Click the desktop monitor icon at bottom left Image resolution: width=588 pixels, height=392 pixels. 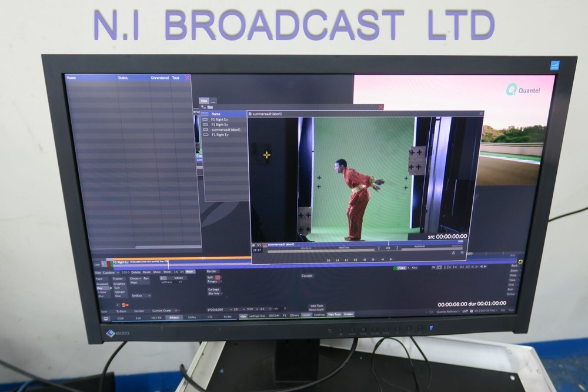106,318
